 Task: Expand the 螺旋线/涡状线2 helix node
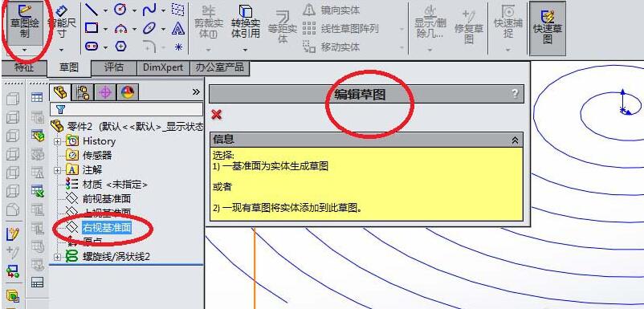57,257
